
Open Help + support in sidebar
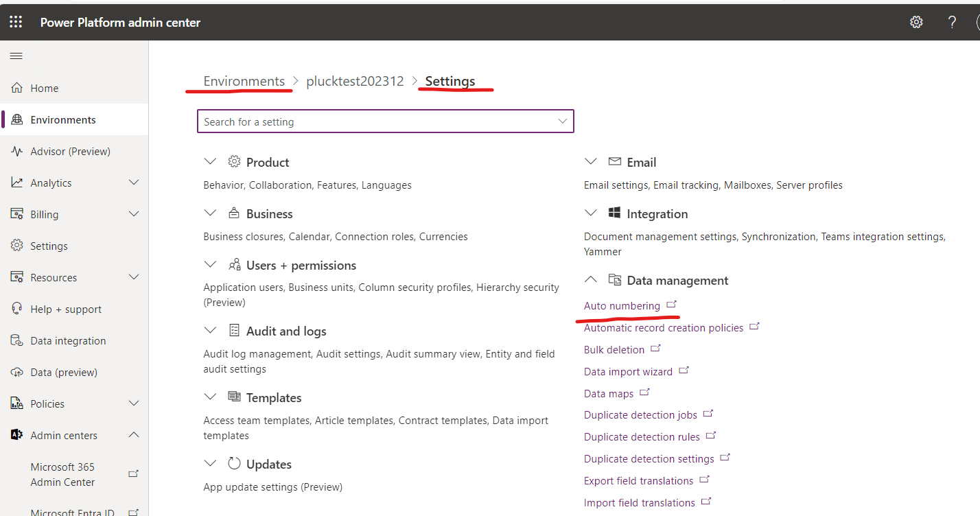74,309
